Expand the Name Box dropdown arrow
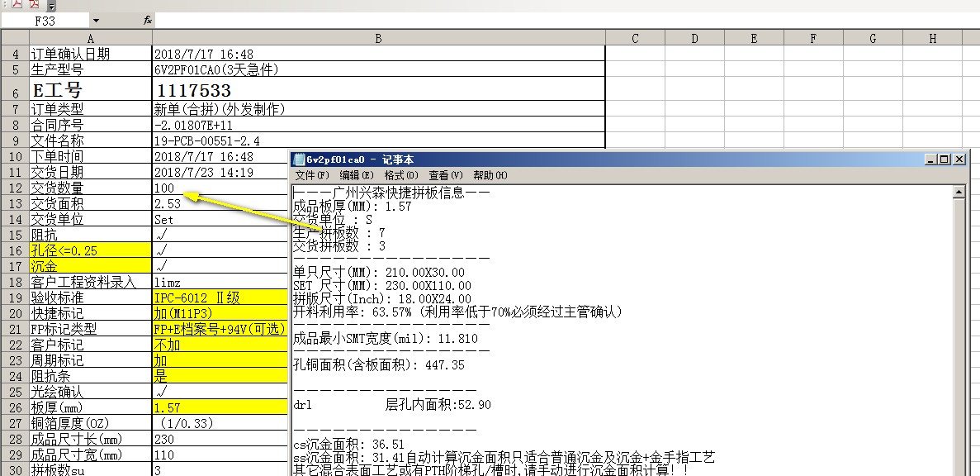 [x=96, y=21]
